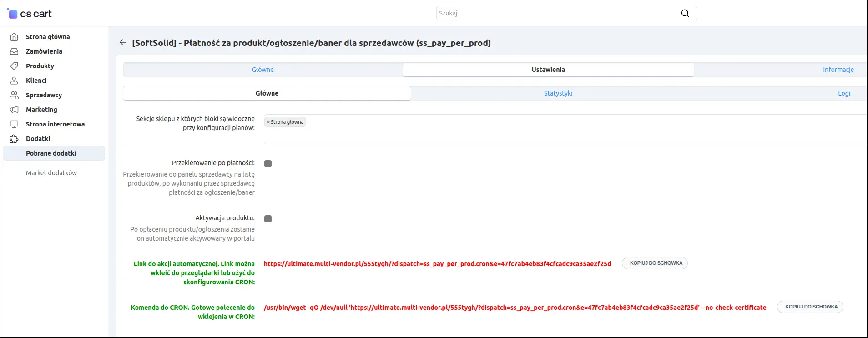This screenshot has width=868, height=338.
Task: Click into the store sections selection field
Action: coord(565,129)
